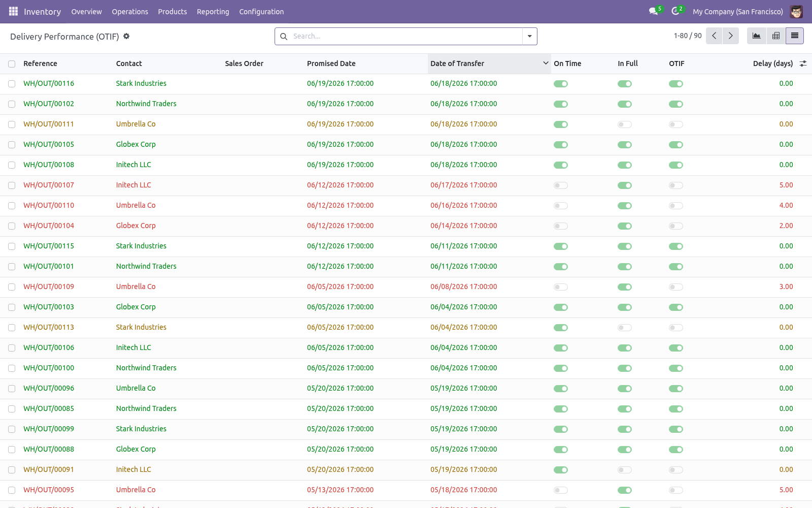Screen dimensions: 812x508
Task: Open the Configuration menu
Action: pos(261,12)
